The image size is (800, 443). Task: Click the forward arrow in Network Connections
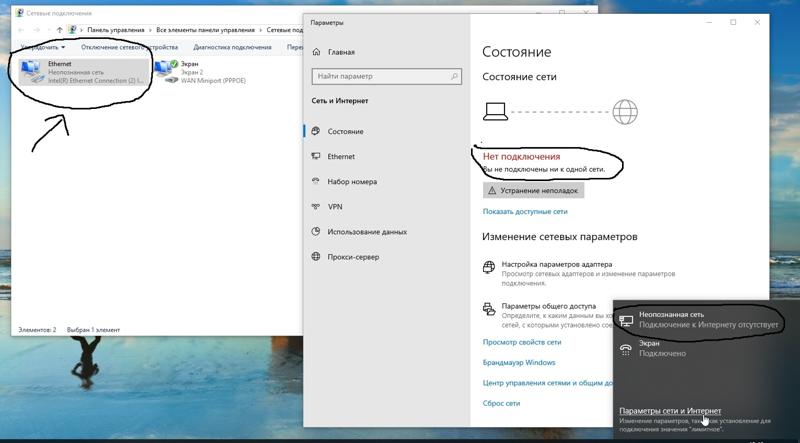coord(37,30)
